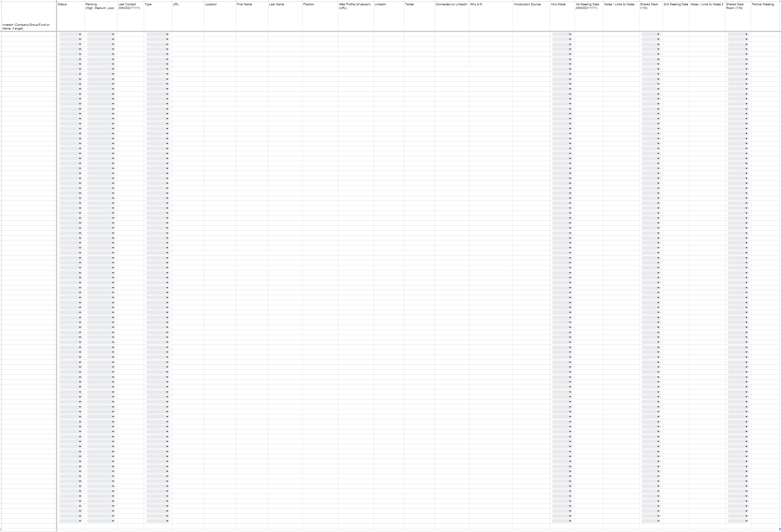The image size is (781, 532).
Task: Click the Partner Meeting header cell
Action: (x=765, y=17)
